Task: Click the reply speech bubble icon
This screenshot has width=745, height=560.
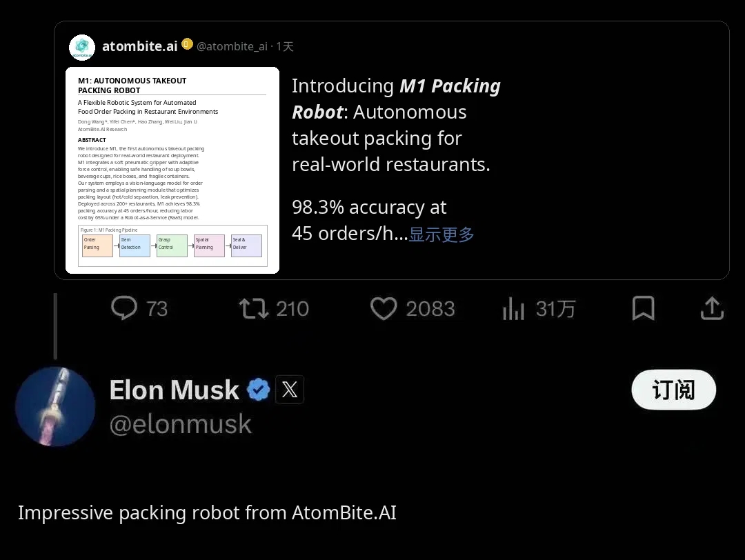Action: click(x=124, y=308)
